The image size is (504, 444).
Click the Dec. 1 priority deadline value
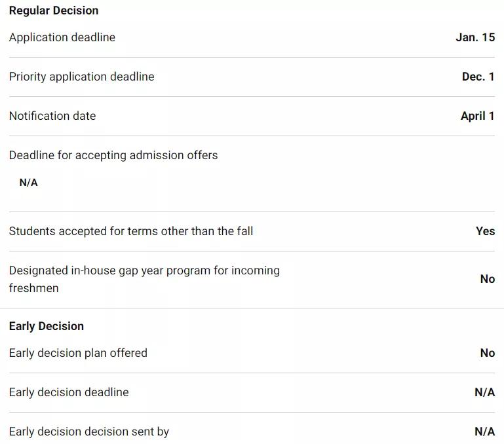[478, 77]
